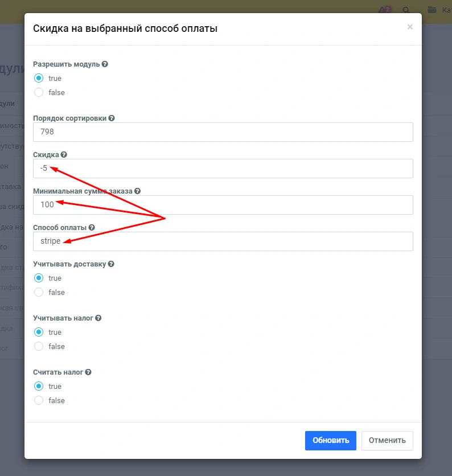Click help icon for Минимальная сумма заказа
Image resolution: width=452 pixels, height=476 pixels.
(137, 191)
